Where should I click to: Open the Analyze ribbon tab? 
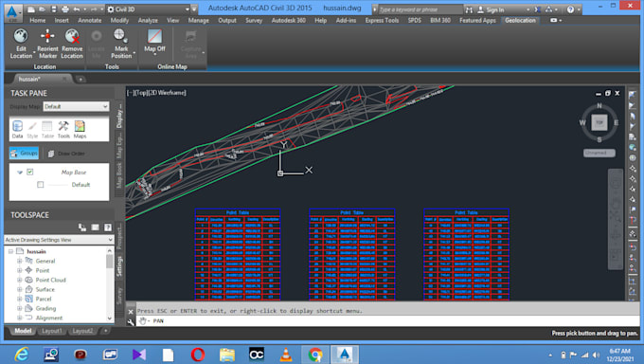[x=148, y=20]
